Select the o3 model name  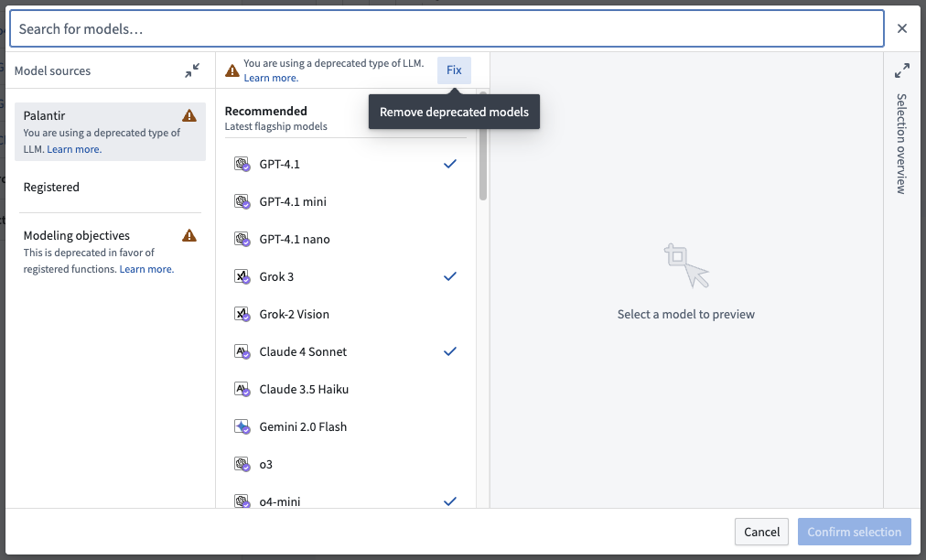click(265, 464)
